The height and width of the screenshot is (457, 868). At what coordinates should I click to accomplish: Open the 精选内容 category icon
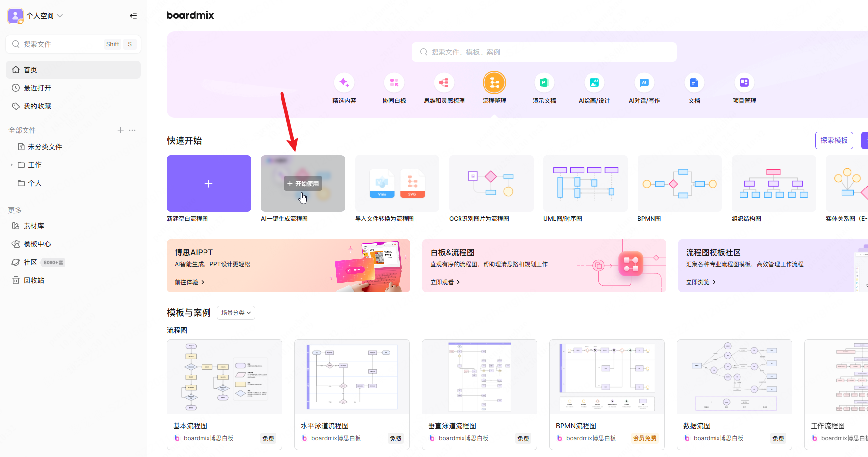tap(344, 82)
